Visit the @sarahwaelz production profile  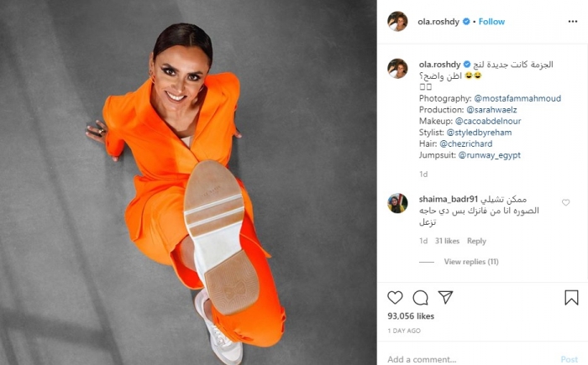(x=491, y=110)
